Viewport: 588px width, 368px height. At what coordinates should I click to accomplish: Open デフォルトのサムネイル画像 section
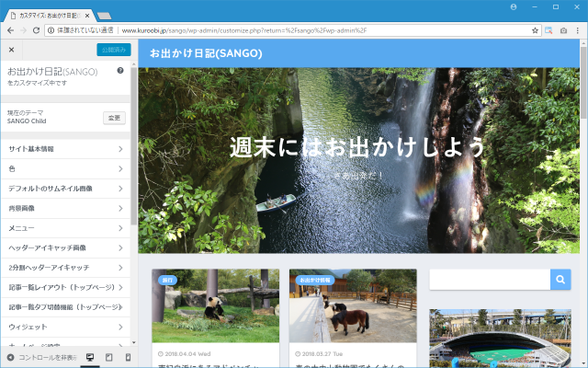(x=65, y=189)
